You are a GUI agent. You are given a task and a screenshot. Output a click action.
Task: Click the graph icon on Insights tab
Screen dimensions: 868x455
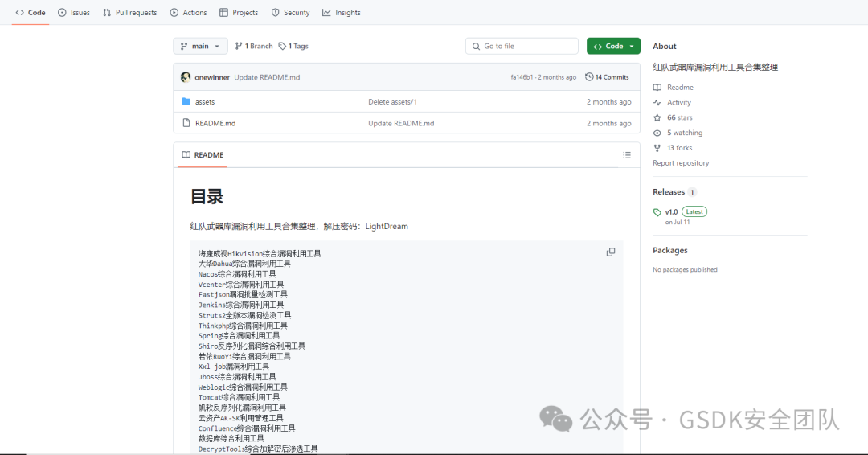tap(326, 13)
